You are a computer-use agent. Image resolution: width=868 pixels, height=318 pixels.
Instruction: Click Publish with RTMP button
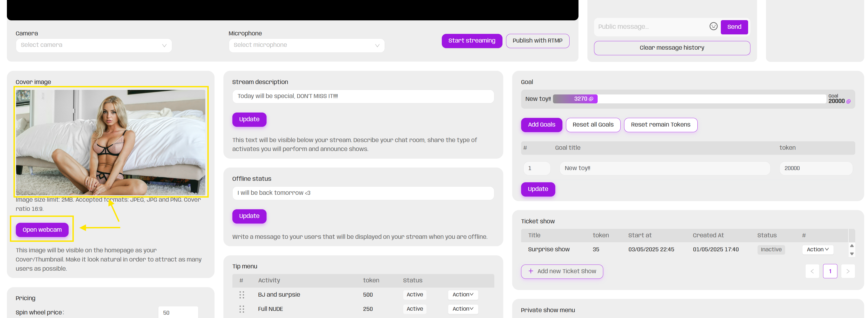(537, 41)
